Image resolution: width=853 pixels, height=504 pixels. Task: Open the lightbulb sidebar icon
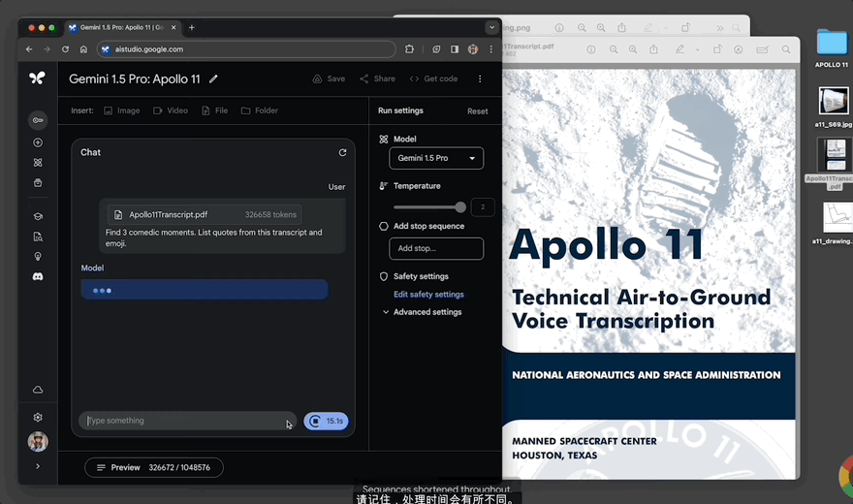click(x=38, y=257)
